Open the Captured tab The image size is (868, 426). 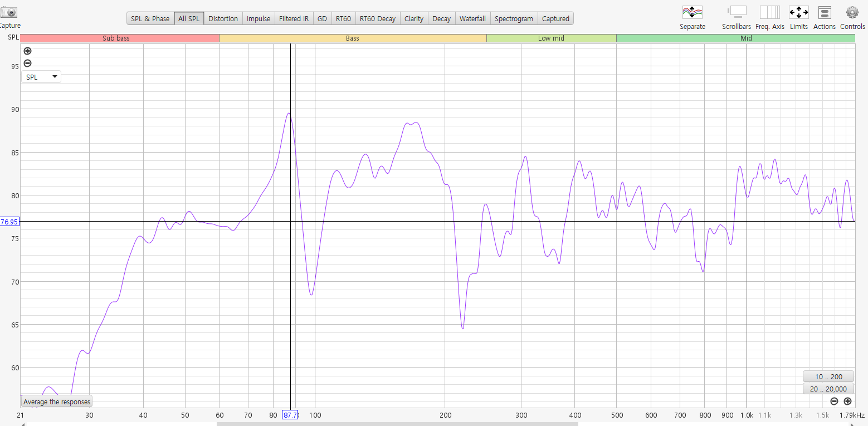point(555,18)
